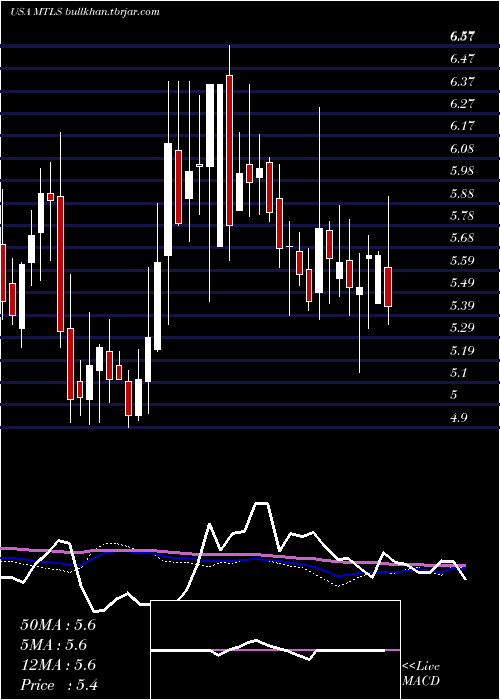Open the MACD inset chart panel
Screen dimensions: 500x700
tap(275, 650)
